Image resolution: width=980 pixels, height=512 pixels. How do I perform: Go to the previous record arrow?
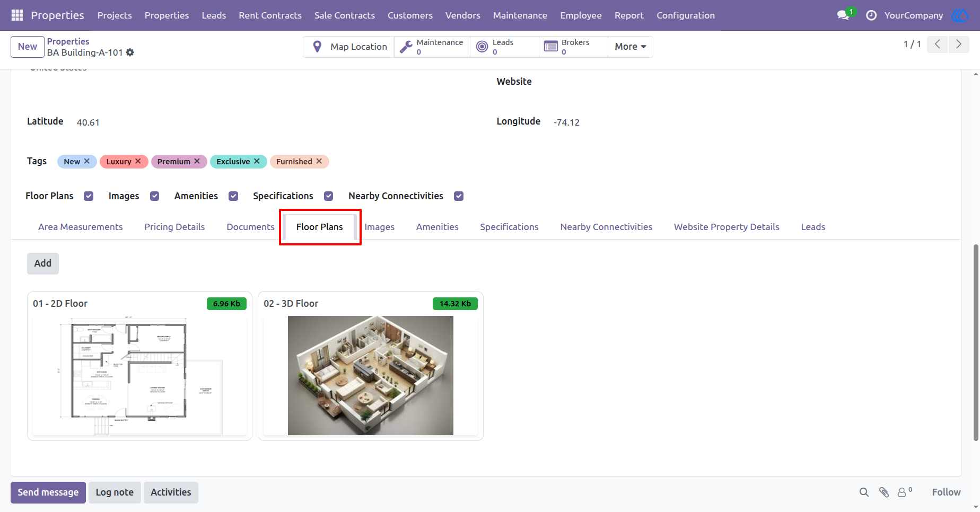[x=938, y=44]
